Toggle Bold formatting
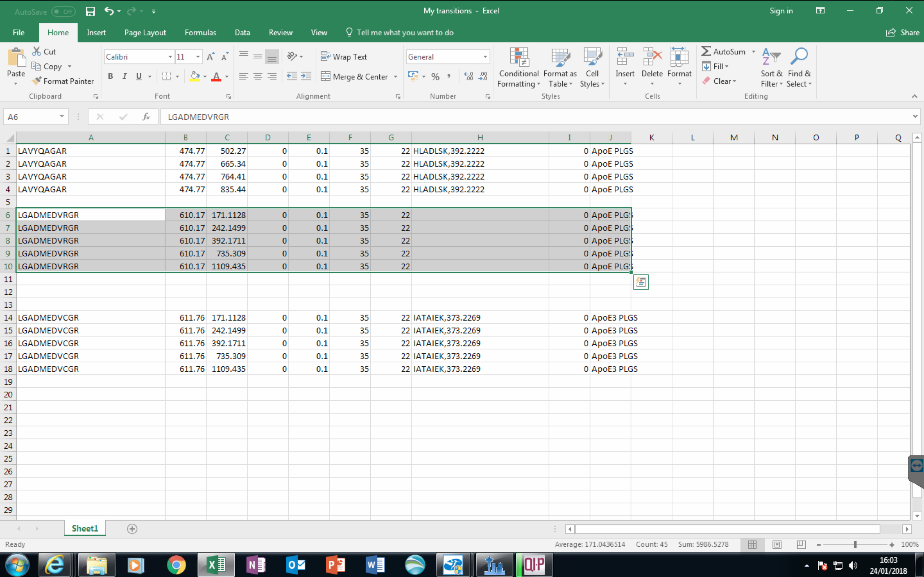 tap(110, 76)
